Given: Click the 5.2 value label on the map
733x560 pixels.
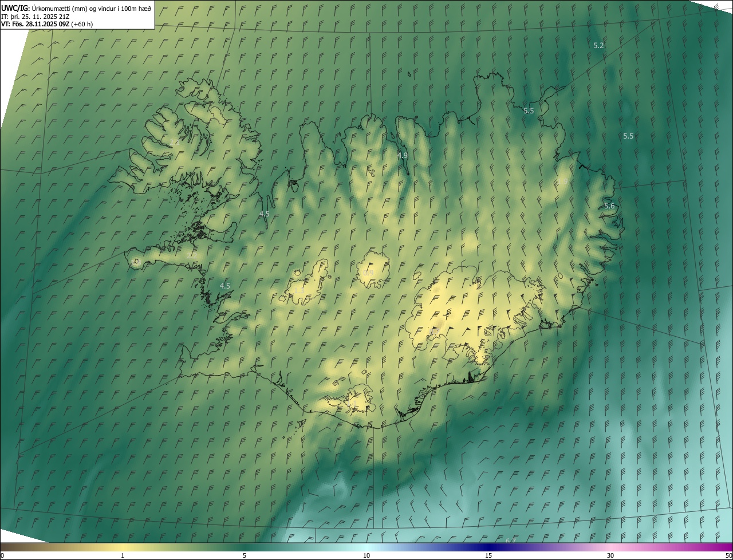Looking at the screenshot, I should click(x=598, y=45).
